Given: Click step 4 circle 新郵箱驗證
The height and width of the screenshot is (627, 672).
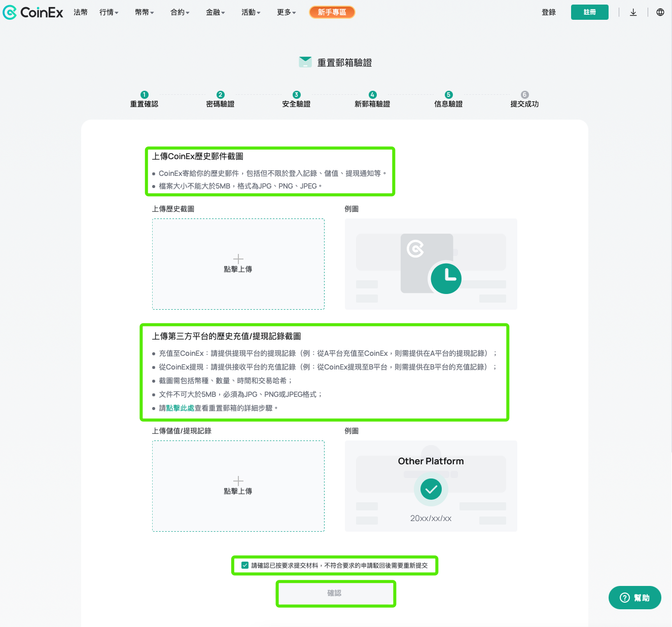Looking at the screenshot, I should point(373,95).
